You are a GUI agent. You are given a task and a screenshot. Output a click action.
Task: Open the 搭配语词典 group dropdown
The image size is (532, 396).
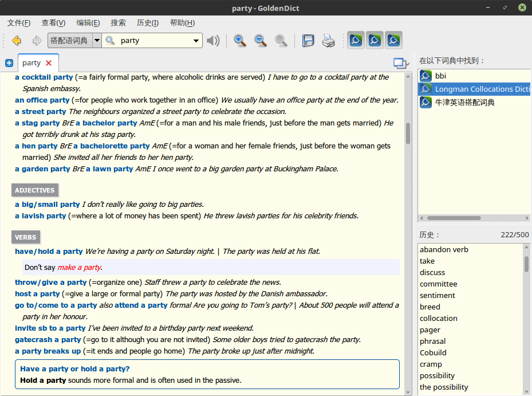point(97,41)
